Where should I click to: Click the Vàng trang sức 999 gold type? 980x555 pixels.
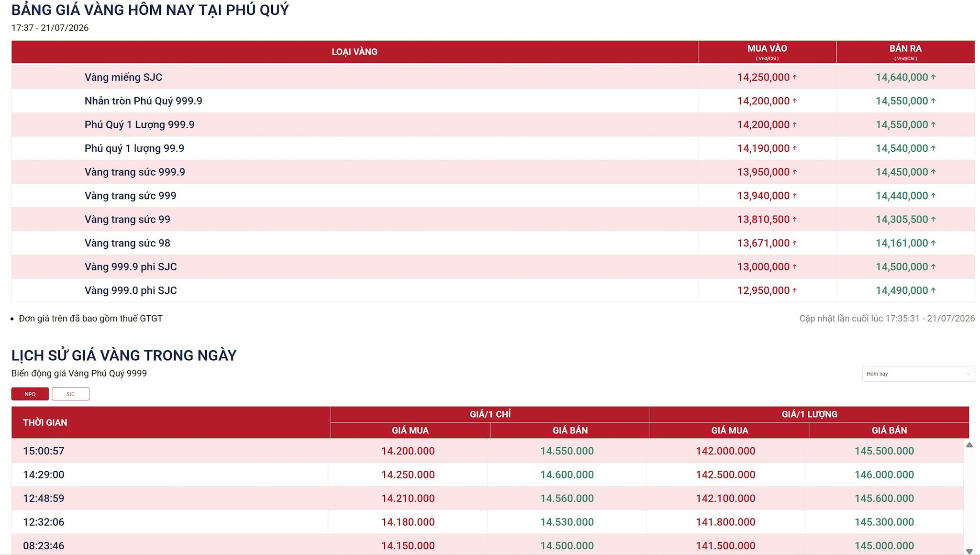coord(130,196)
